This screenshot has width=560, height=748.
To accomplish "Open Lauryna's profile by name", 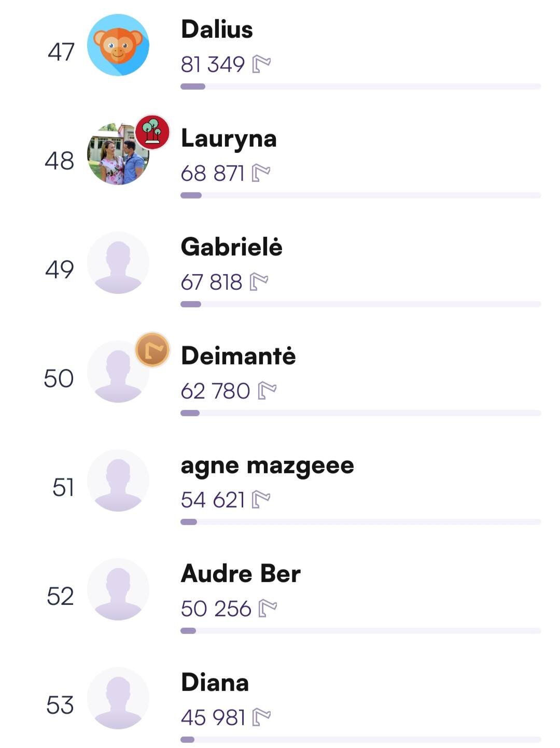I will click(229, 138).
